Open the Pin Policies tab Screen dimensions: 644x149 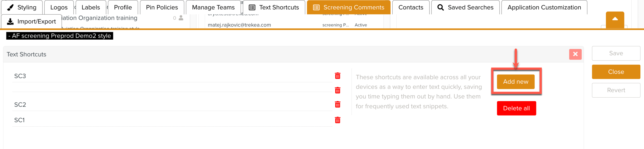(162, 7)
